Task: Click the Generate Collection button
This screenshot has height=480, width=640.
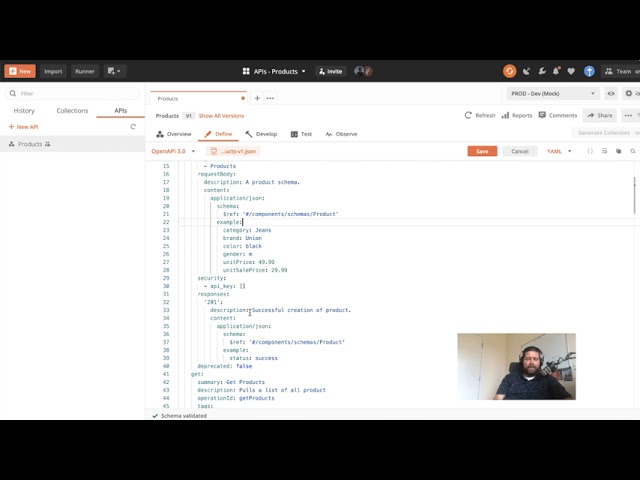Action: pyautogui.click(x=603, y=133)
